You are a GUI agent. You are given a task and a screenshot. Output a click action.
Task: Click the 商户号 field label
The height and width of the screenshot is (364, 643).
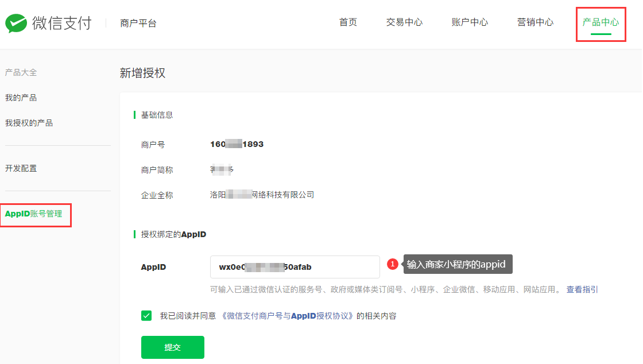click(x=153, y=145)
